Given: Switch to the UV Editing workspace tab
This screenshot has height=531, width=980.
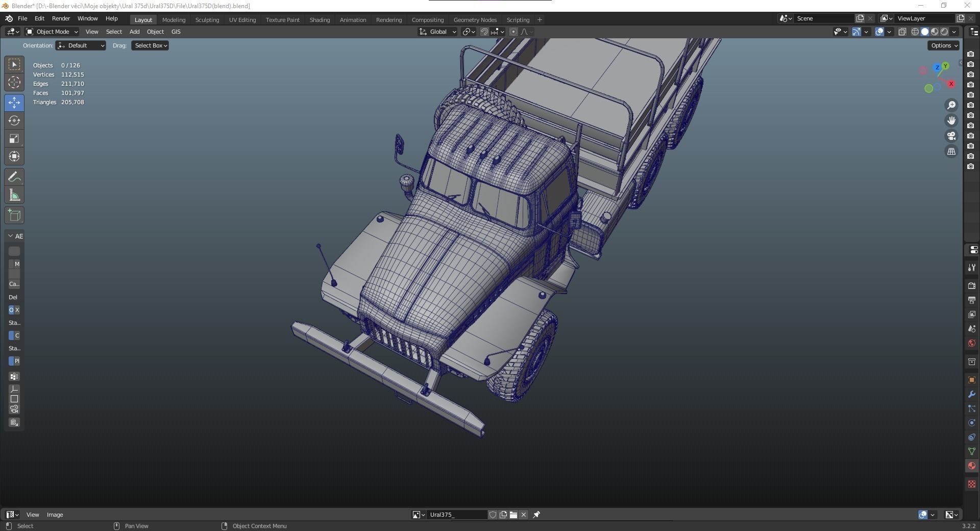Looking at the screenshot, I should pos(242,20).
